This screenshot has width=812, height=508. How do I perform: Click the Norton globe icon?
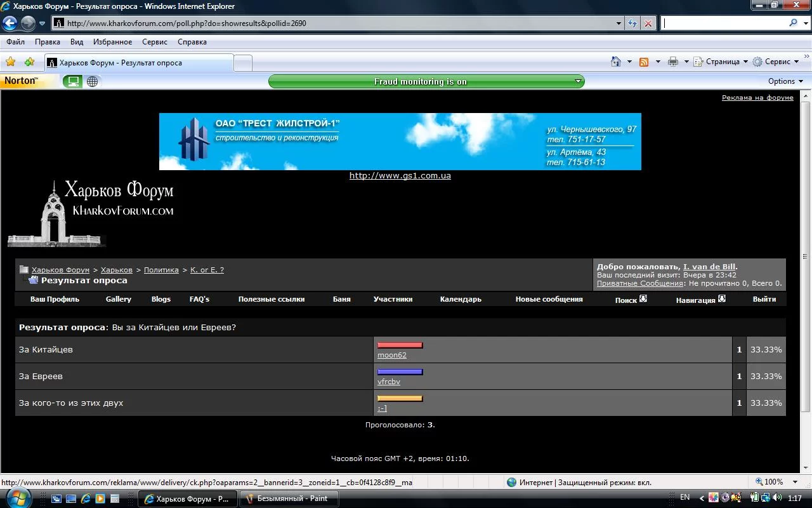[93, 81]
